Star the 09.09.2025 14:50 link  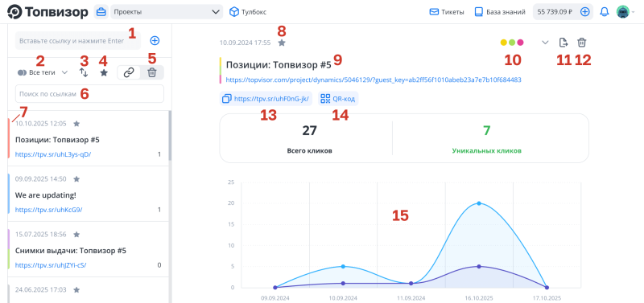coord(76,178)
